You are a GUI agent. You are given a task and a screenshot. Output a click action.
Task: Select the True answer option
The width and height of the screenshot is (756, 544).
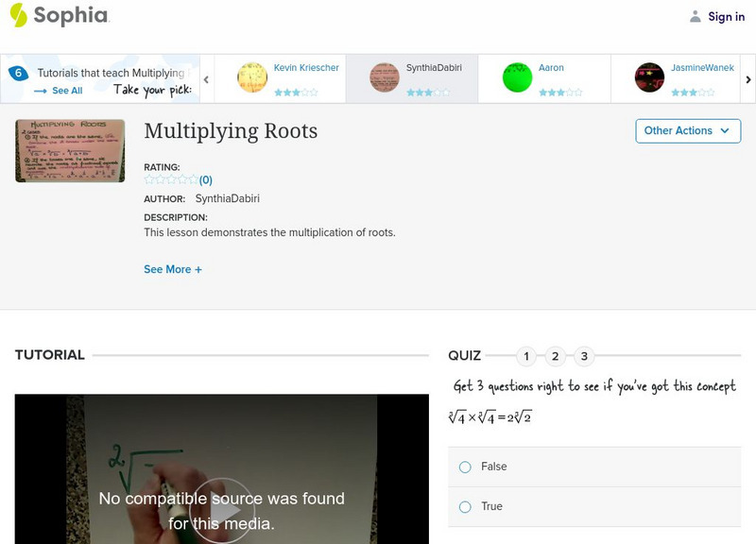[464, 506]
